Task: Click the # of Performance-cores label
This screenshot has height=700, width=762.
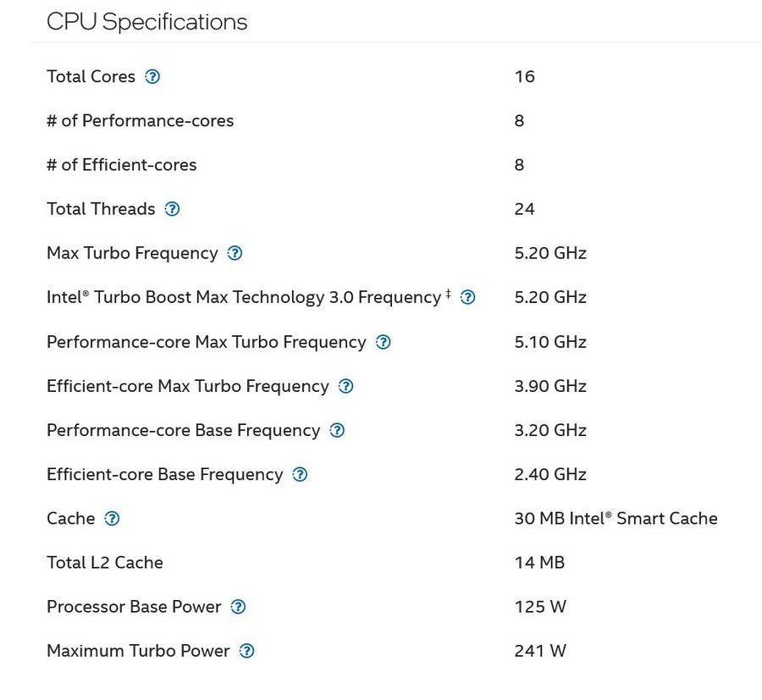Action: [x=141, y=121]
